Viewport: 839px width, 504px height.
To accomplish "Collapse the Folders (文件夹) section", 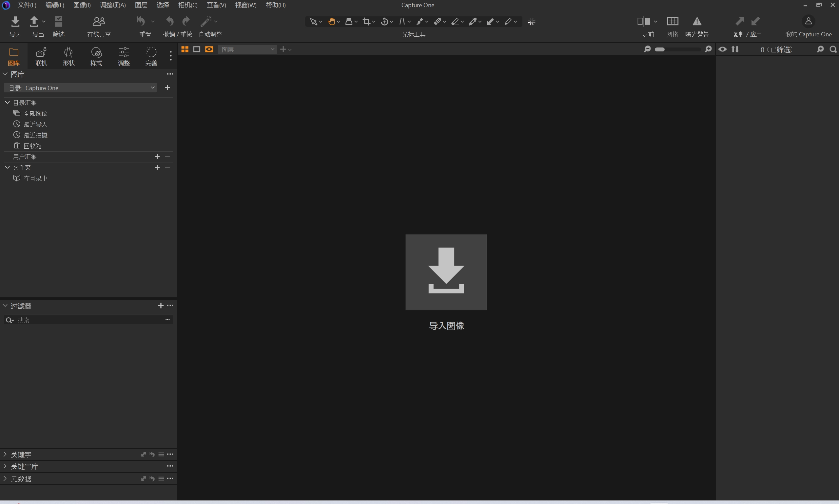I will (x=7, y=167).
